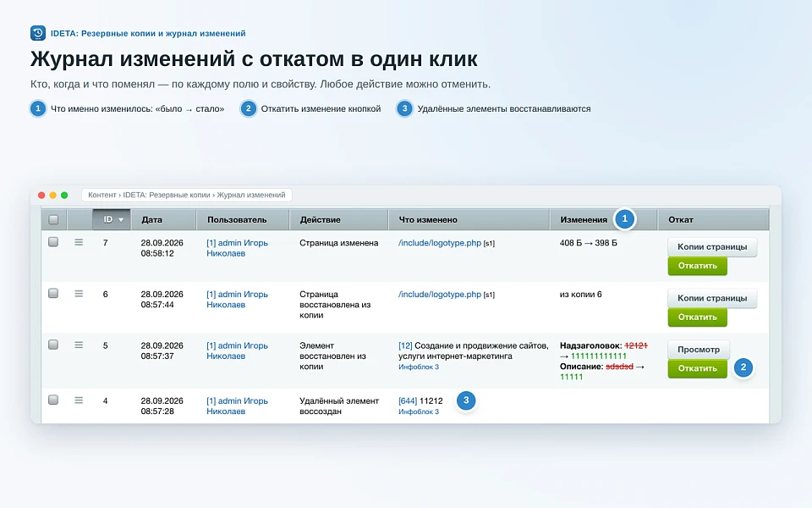Viewport: 812px width, 508px height.
Task: Open row 4 actions hamburger menu
Action: pos(79,400)
